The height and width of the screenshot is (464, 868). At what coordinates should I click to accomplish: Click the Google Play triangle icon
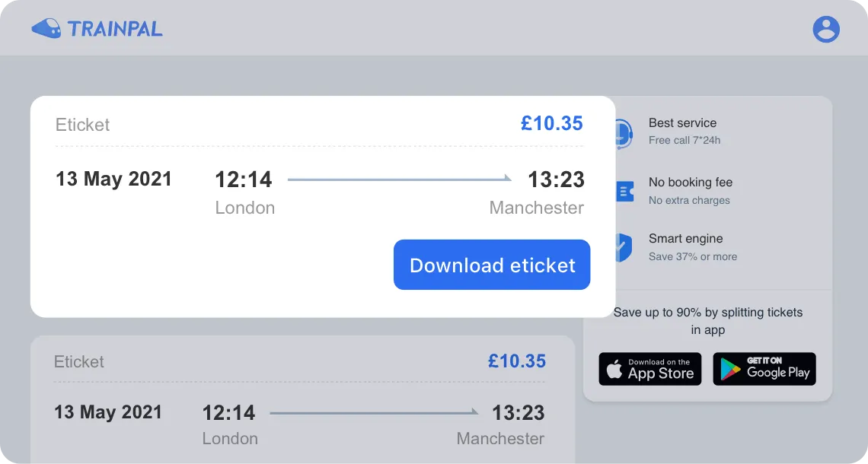(728, 369)
